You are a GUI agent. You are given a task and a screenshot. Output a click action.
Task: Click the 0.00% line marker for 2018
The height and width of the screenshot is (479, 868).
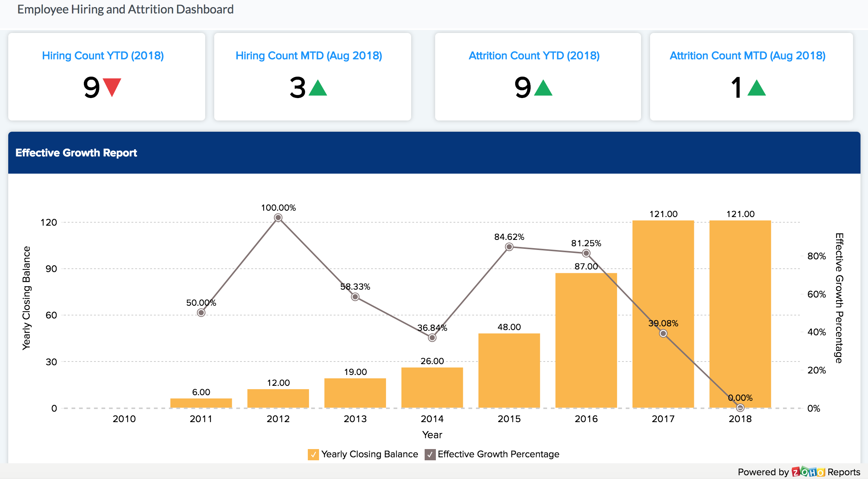740,408
